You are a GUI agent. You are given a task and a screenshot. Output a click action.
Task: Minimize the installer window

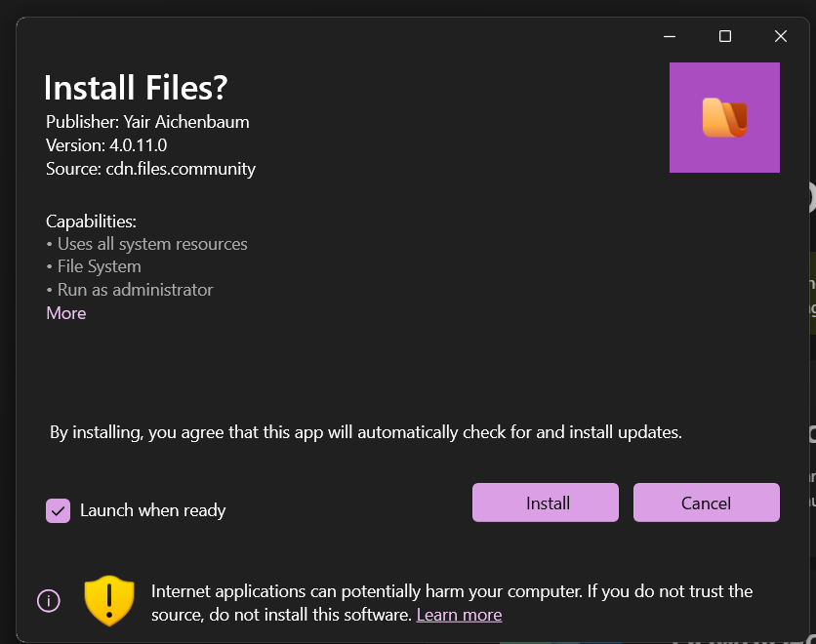[670, 36]
